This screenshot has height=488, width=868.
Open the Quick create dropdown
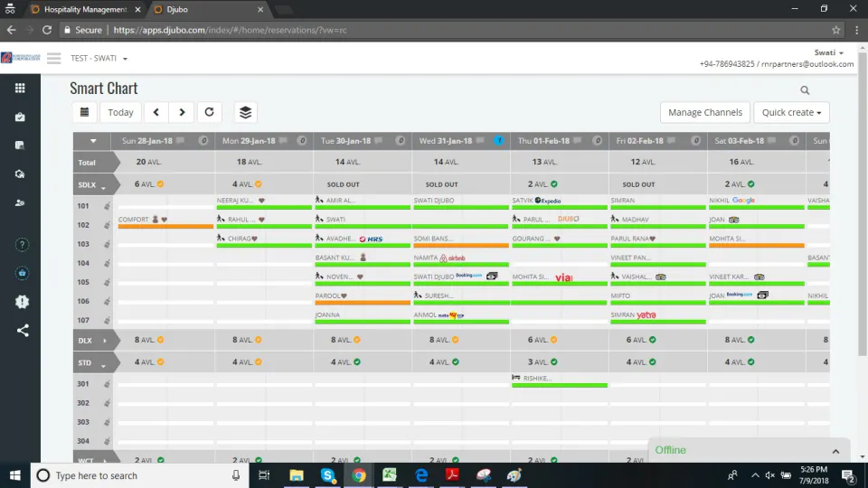(x=791, y=112)
